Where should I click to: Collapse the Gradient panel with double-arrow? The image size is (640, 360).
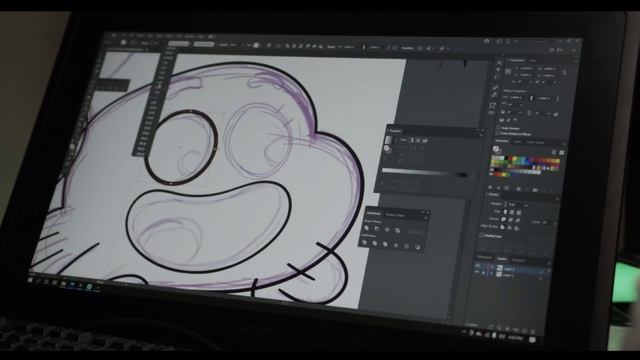pyautogui.click(x=478, y=129)
